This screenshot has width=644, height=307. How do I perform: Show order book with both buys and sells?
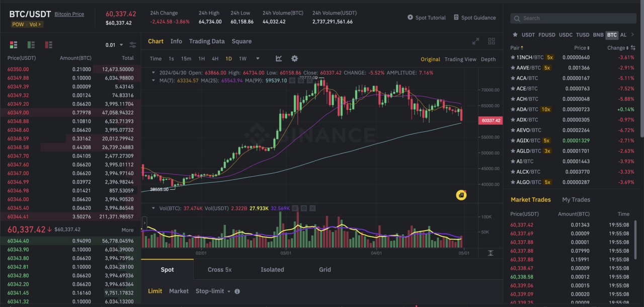coord(14,45)
